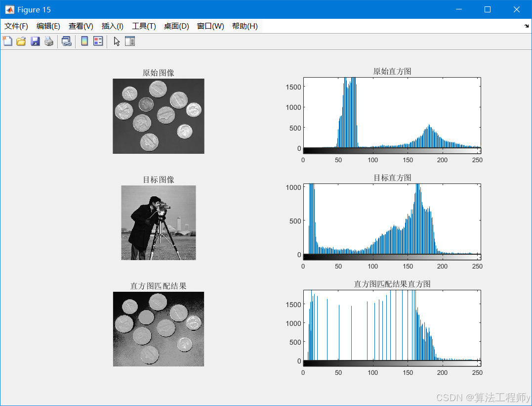This screenshot has height=406, width=532.
Task: Click the 原始直方图 title label
Action: 392,71
